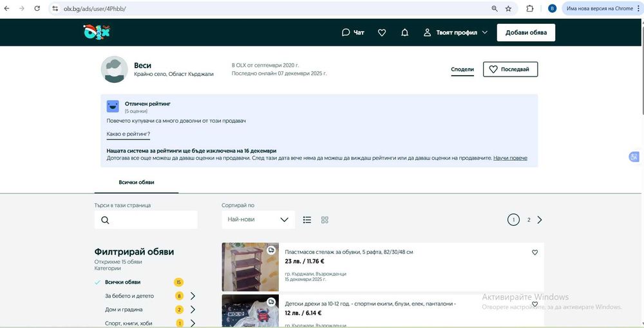
Task: Open the Научи повече link
Action: pos(510,158)
